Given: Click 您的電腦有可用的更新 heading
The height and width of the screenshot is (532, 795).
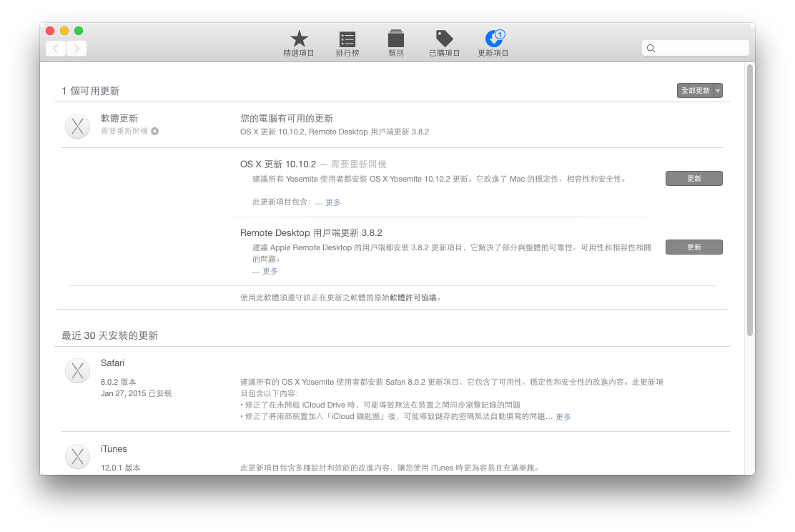Looking at the screenshot, I should click(287, 118).
